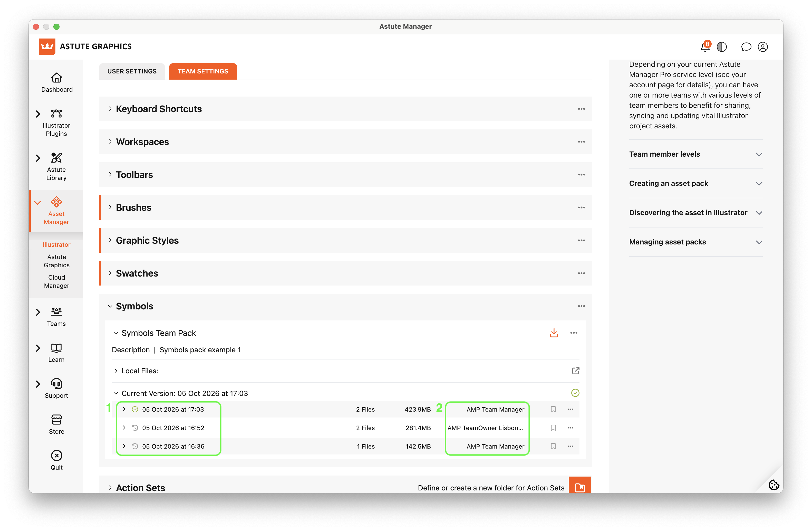Open options for 05 Oct 16:52 version

[x=571, y=428]
